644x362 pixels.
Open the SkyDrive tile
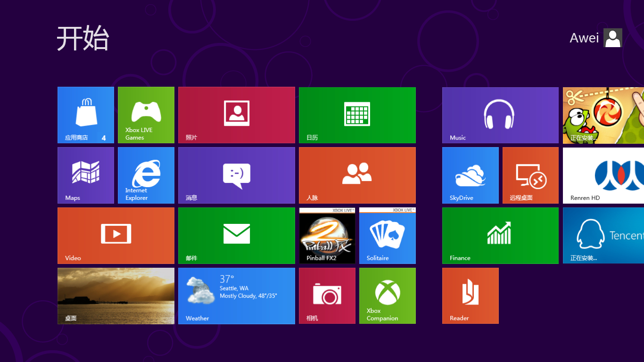[471, 175]
